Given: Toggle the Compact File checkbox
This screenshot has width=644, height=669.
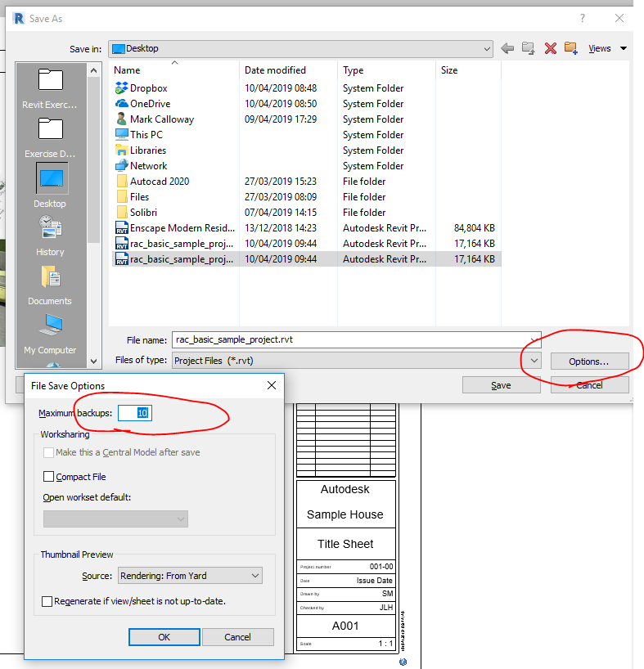Looking at the screenshot, I should (x=48, y=477).
